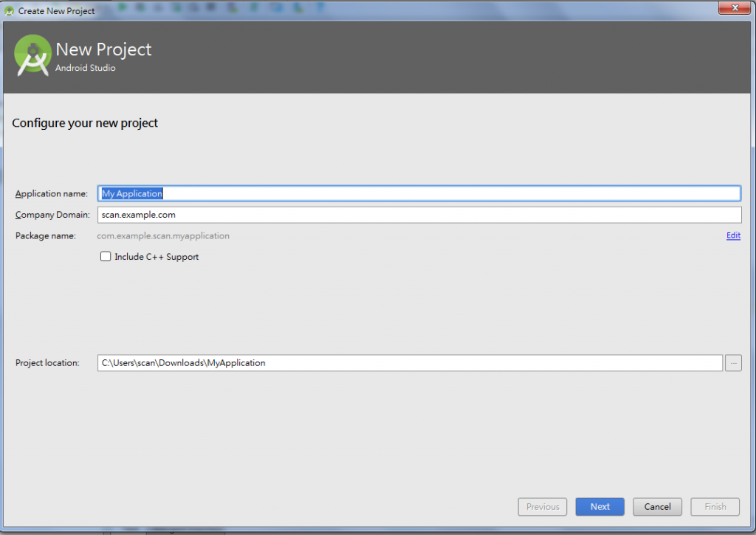
Task: Click the 'Configure your new project' heading
Action: pyautogui.click(x=85, y=123)
